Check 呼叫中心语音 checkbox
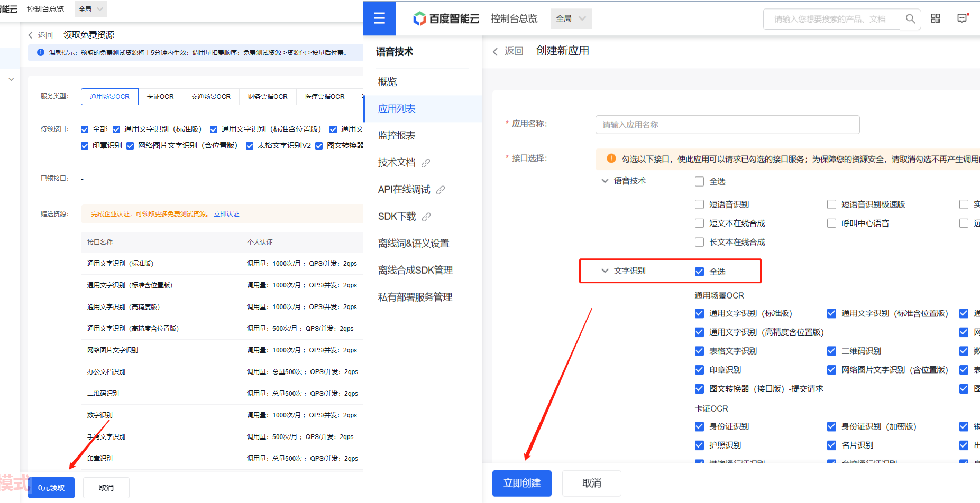This screenshot has height=503, width=980. click(x=831, y=223)
